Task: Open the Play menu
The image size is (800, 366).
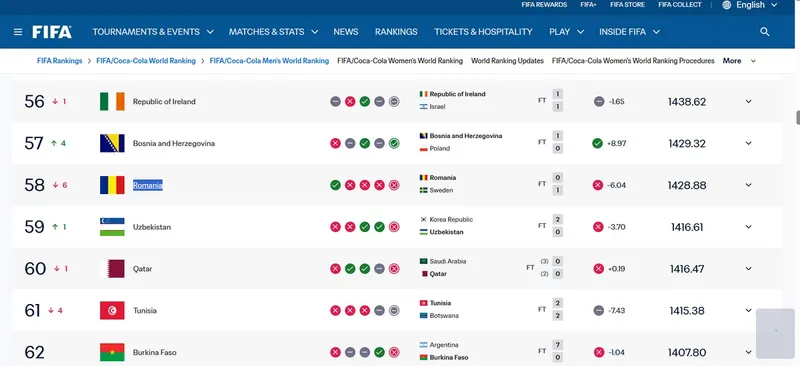Action: point(566,32)
